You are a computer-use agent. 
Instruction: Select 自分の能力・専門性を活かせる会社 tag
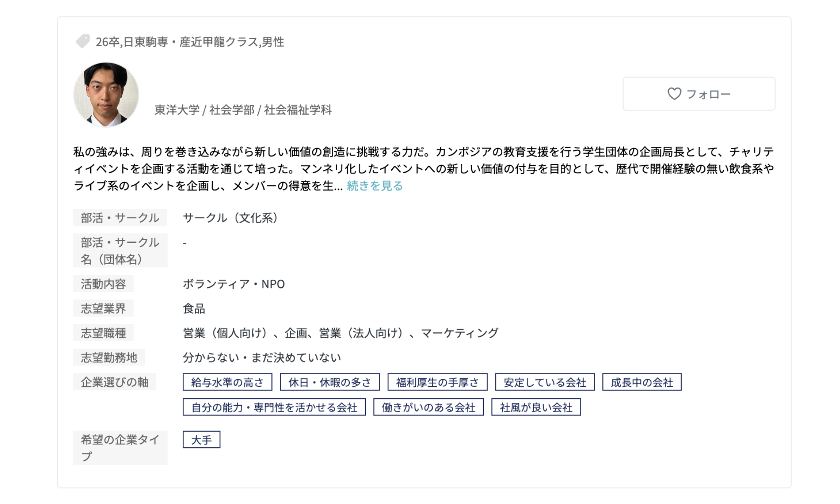coord(274,407)
